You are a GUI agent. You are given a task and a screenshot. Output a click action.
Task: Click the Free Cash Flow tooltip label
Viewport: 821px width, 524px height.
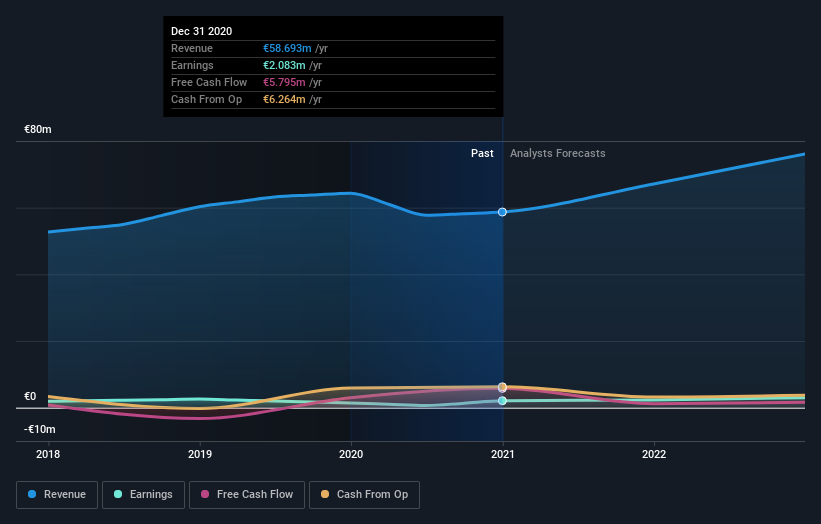(x=209, y=82)
